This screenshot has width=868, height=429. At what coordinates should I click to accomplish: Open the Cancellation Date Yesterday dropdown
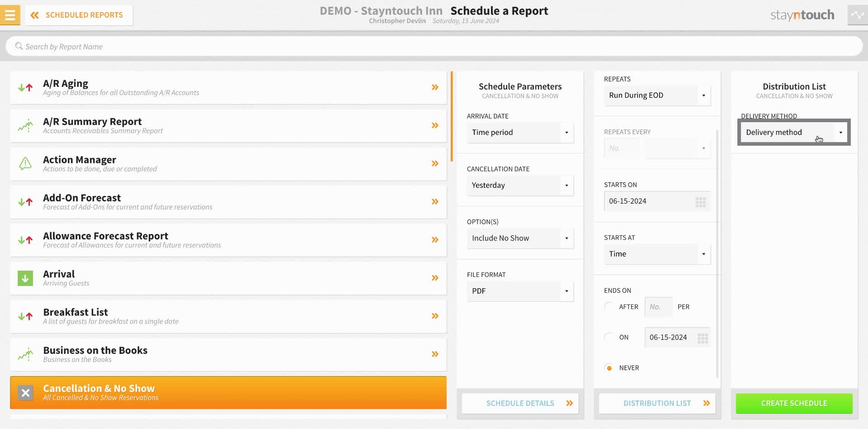[x=520, y=186]
